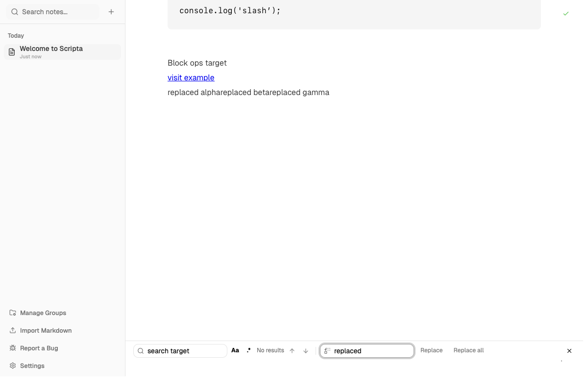This screenshot has height=392, width=588.
Task: Click the Replace button
Action: point(431,350)
